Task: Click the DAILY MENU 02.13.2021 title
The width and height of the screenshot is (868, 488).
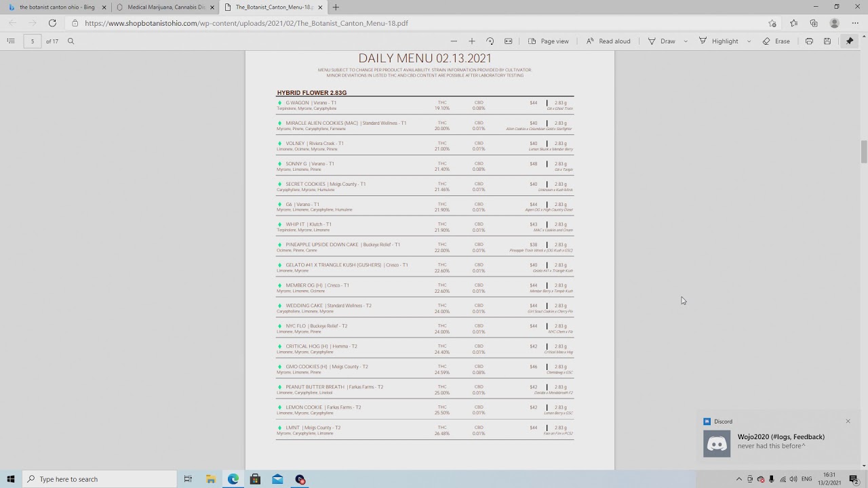Action: [425, 58]
